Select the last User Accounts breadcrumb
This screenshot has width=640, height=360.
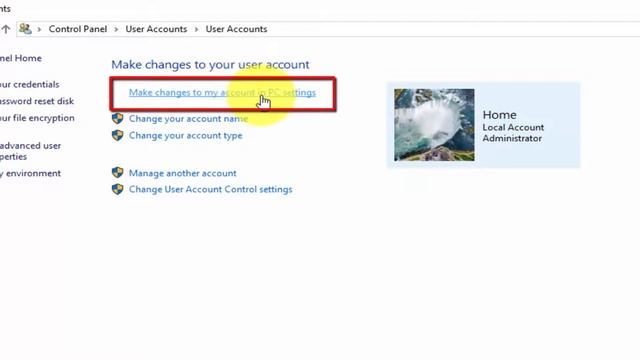pyautogui.click(x=236, y=29)
